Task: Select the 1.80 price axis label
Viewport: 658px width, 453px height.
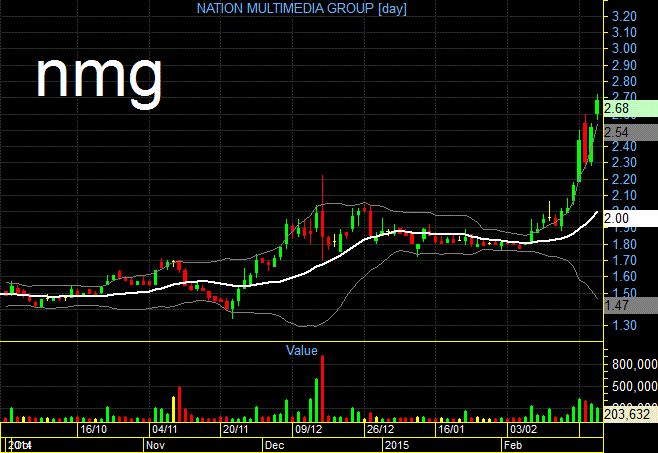Action: [624, 244]
